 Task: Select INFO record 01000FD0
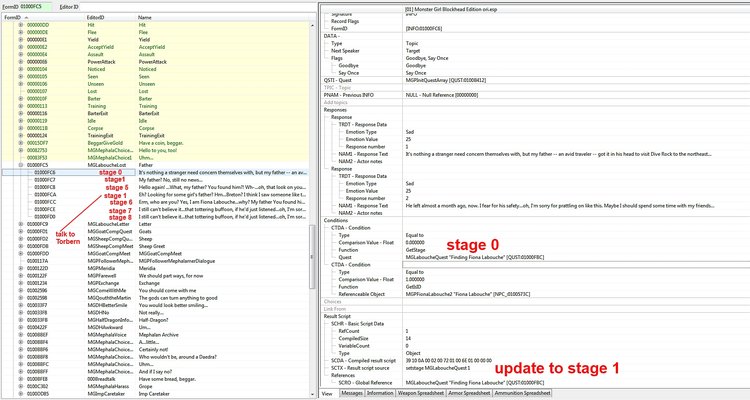155,217
